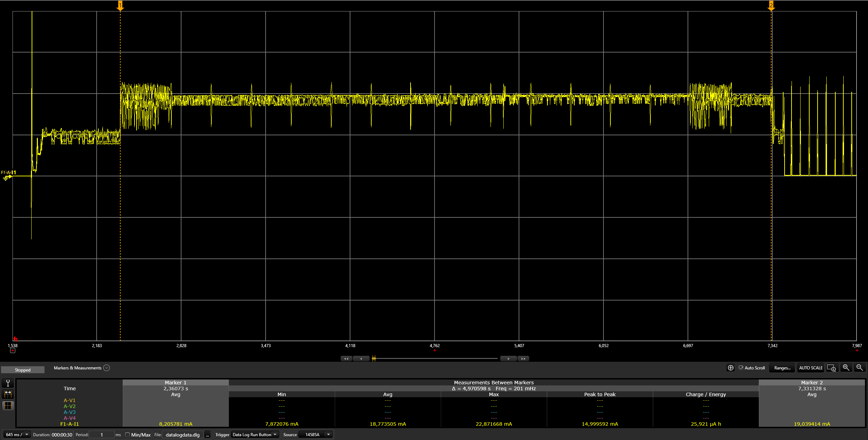
Task: Open the Ranges... dialog
Action: 782,368
